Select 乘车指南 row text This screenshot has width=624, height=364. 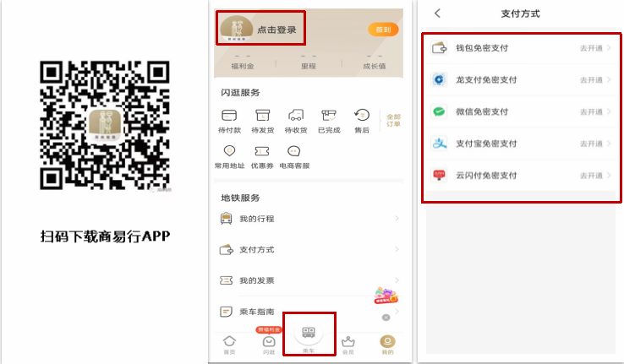coord(257,312)
